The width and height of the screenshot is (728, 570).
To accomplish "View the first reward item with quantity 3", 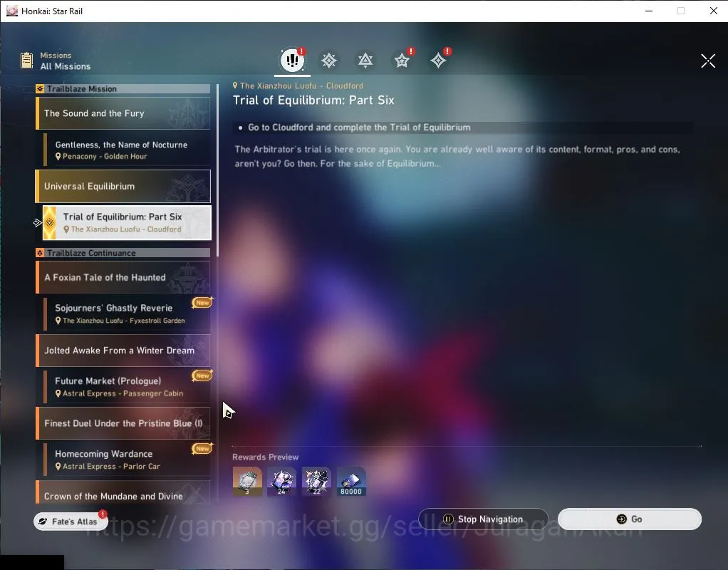I will pyautogui.click(x=247, y=481).
